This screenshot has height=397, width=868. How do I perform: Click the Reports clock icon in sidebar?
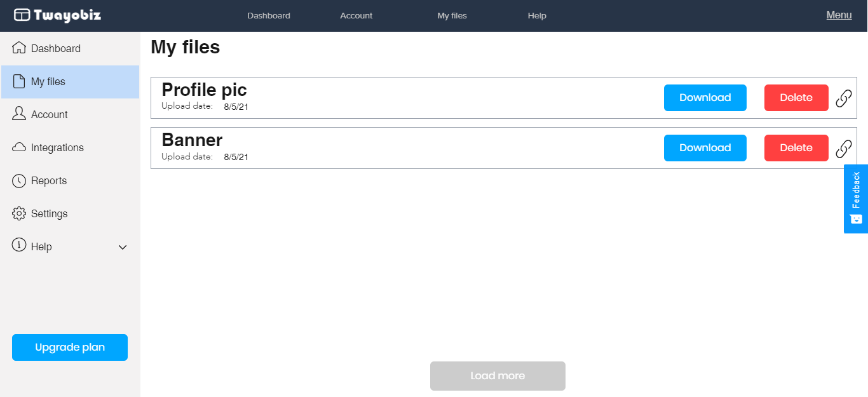click(19, 180)
